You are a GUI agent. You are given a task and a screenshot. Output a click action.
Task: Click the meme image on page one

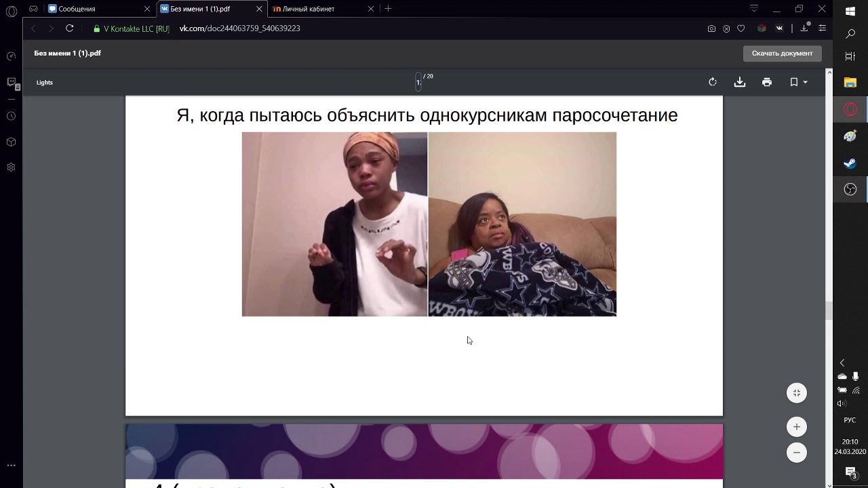pyautogui.click(x=429, y=224)
